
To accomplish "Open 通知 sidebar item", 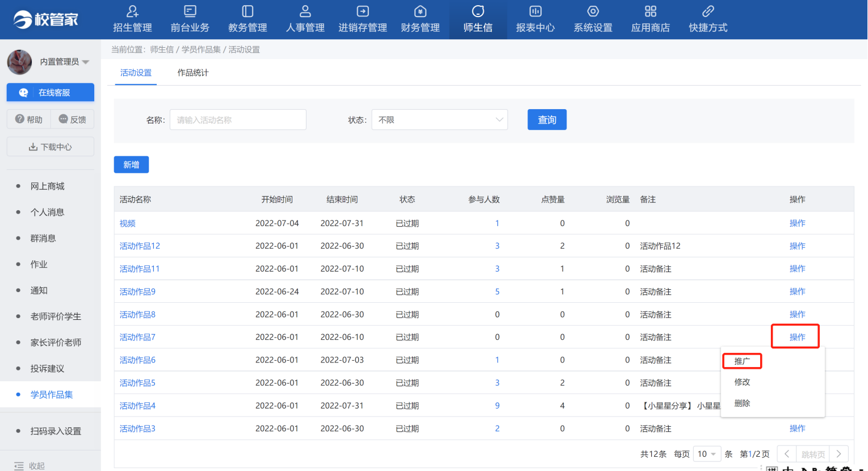I will 39,290.
